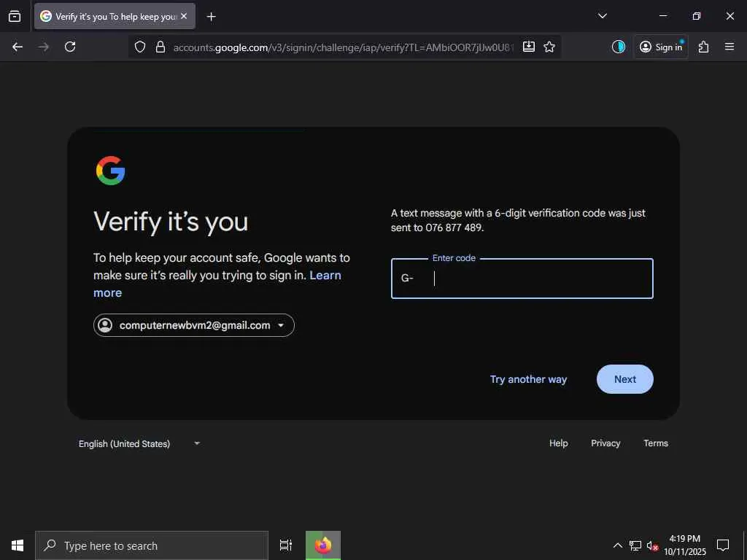Select the 'Verify it's you' browser tab
The image size is (747, 560).
115,16
